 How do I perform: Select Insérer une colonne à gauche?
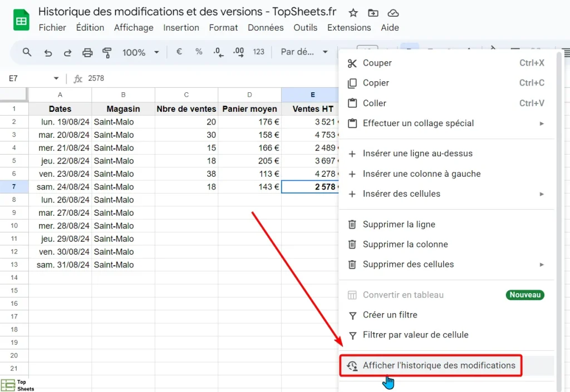point(446,174)
